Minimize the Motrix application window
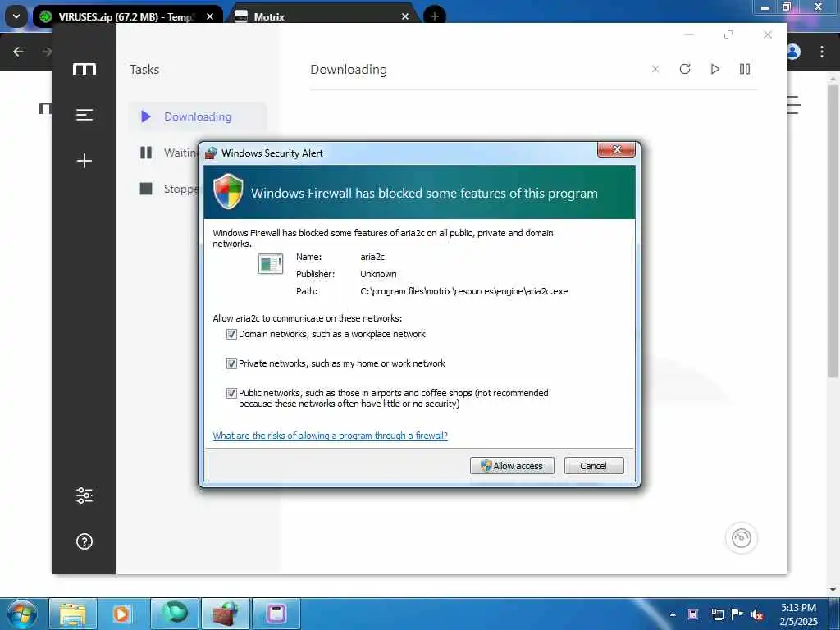Image resolution: width=840 pixels, height=630 pixels. pos(689,34)
